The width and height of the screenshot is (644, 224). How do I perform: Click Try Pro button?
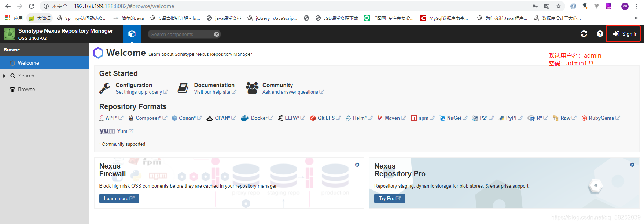tap(390, 198)
